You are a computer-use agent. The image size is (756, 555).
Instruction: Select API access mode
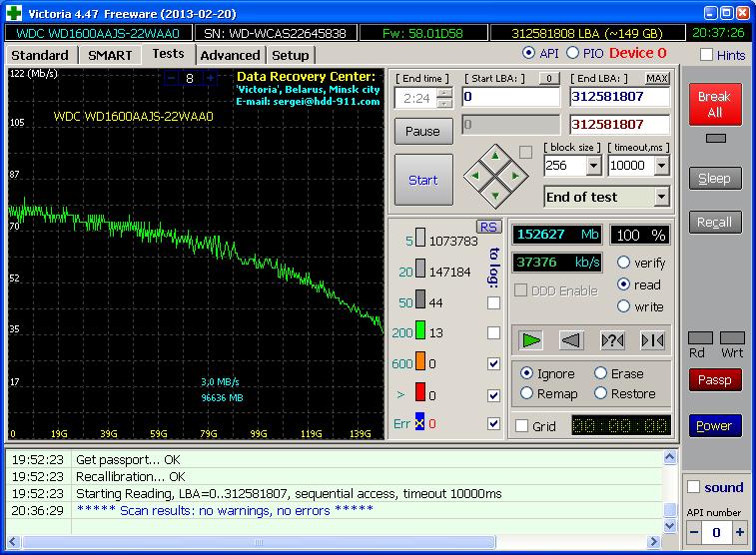tap(528, 53)
